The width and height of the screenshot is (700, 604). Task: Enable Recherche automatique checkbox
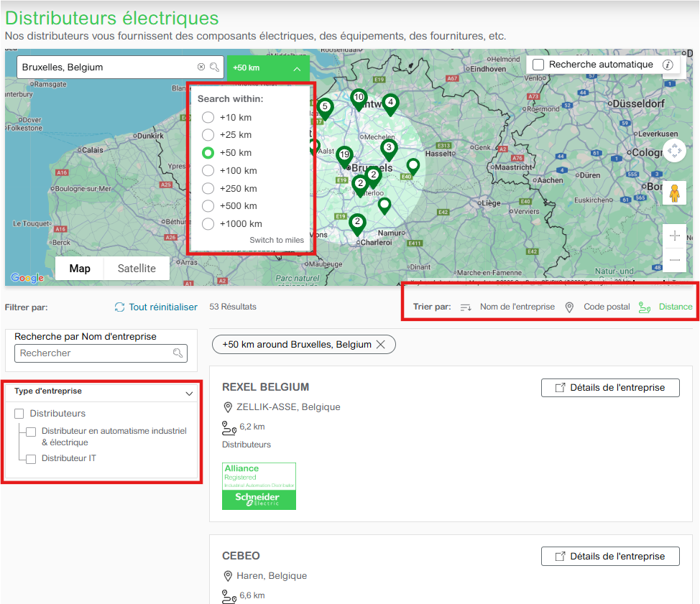tap(538, 65)
